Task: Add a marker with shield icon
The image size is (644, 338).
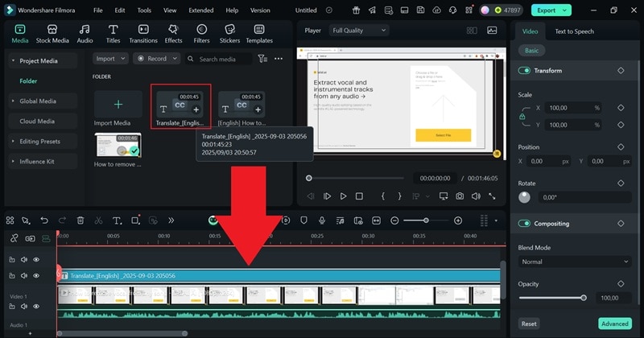Action: coord(303,221)
